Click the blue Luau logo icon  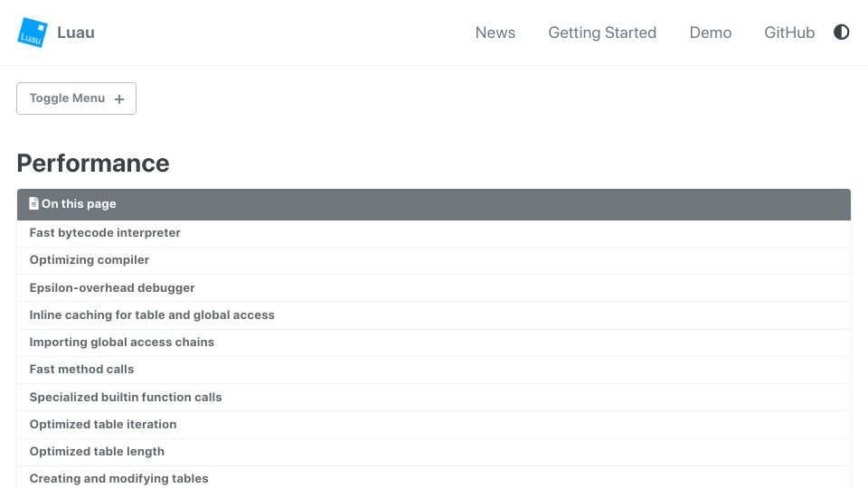33,33
